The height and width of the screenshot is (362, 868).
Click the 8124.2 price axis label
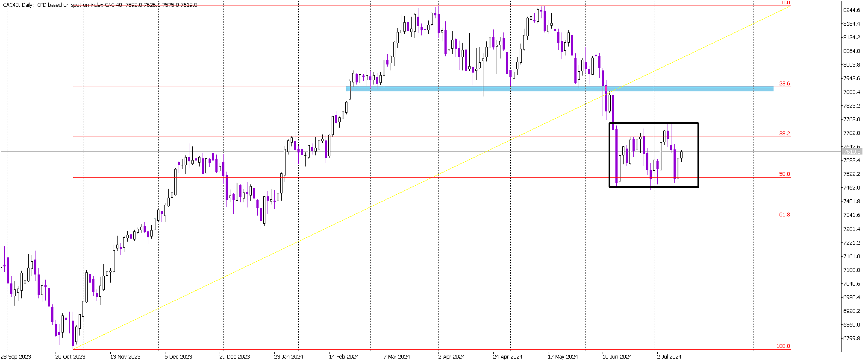[x=852, y=38]
